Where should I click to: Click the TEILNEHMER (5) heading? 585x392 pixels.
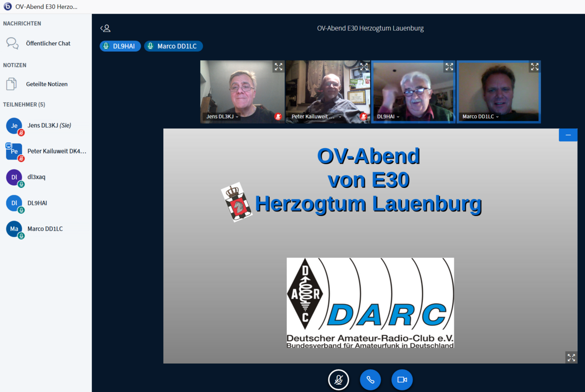point(24,105)
